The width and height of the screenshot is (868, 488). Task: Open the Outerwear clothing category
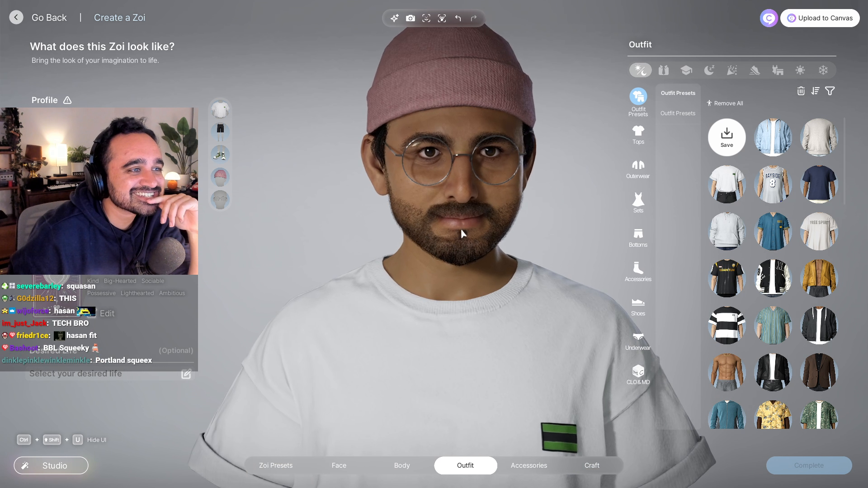(638, 169)
